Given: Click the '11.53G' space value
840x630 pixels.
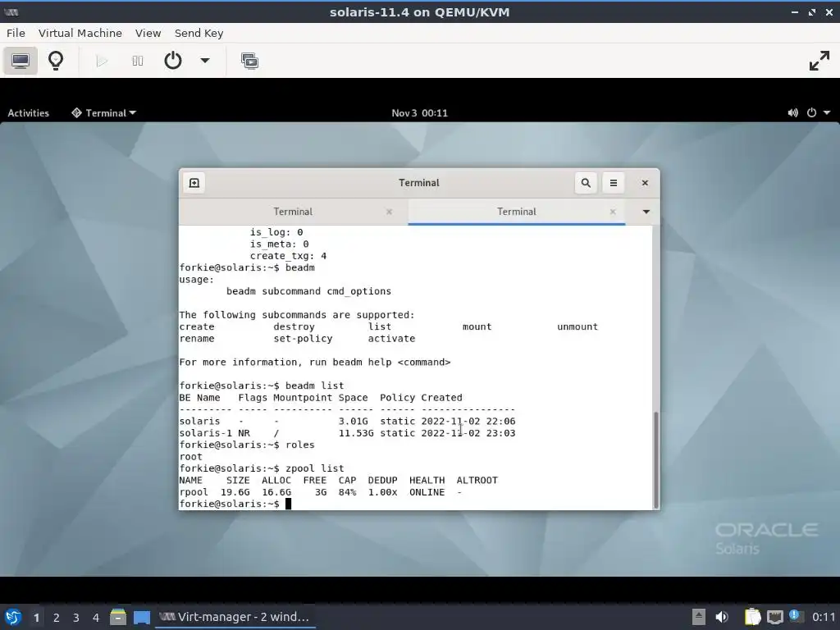Looking at the screenshot, I should pos(356,433).
